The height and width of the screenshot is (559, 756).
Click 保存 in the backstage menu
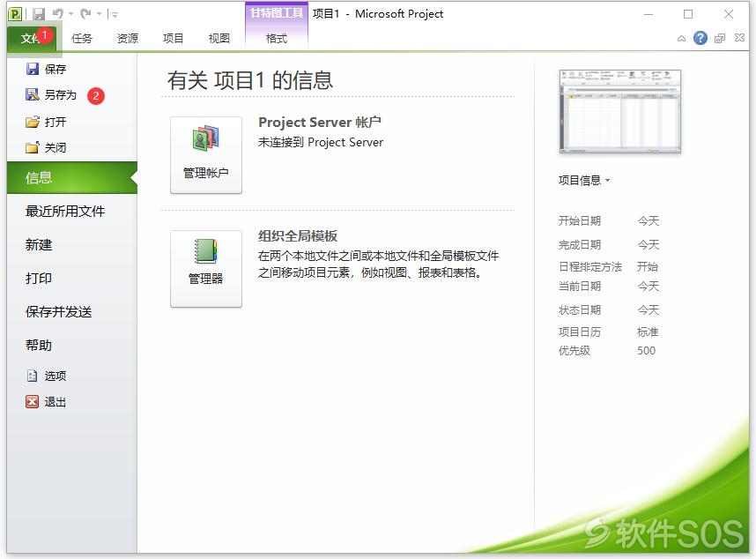pyautogui.click(x=47, y=69)
